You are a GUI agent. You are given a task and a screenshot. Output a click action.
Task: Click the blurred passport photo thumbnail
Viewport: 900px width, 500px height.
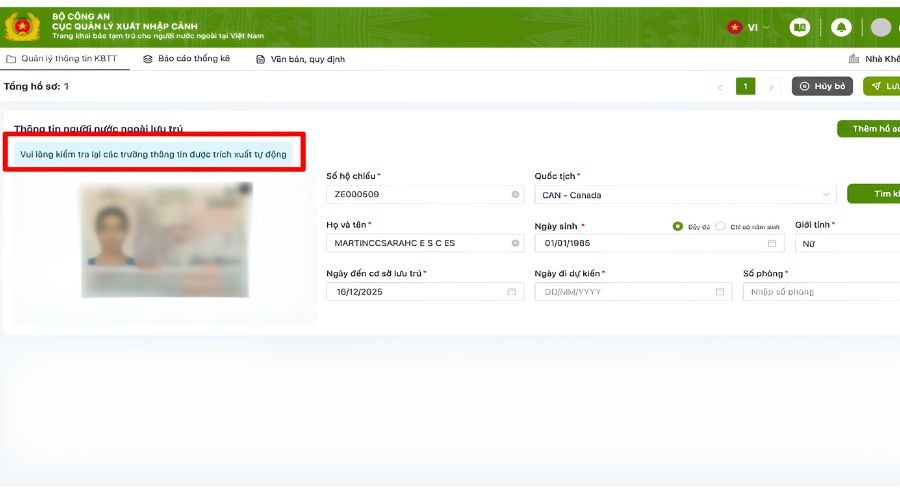point(166,240)
